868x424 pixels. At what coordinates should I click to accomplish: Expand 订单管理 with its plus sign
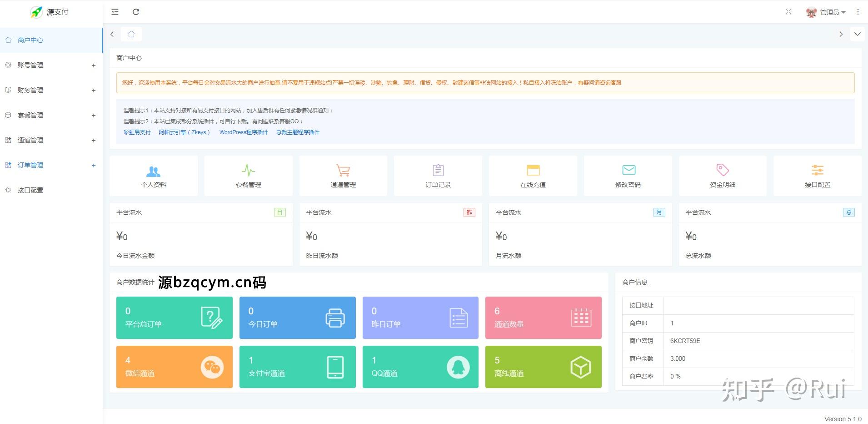pos(94,165)
